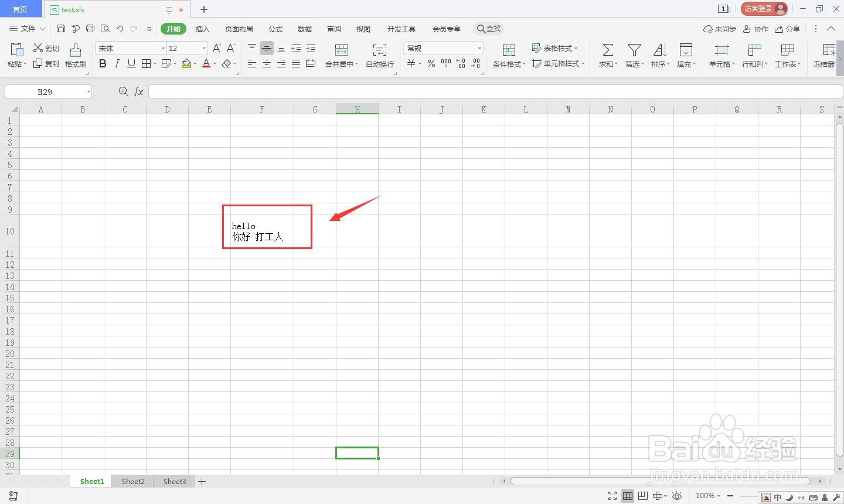Open the Data (数据) tab
This screenshot has height=504, width=844.
305,29
